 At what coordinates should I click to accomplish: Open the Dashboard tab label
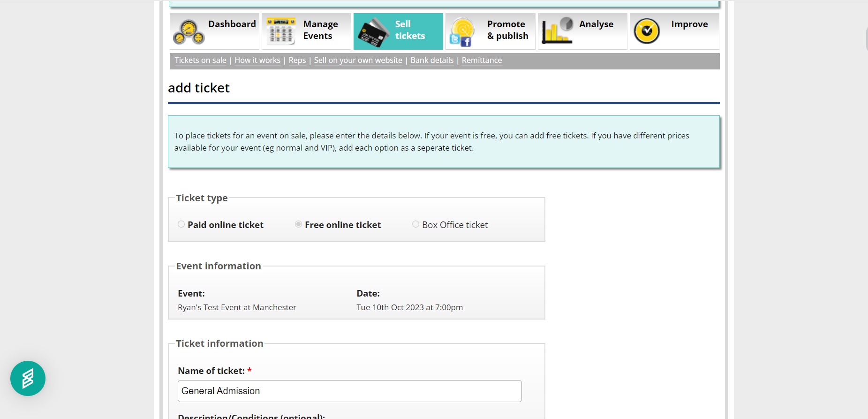coord(232,24)
